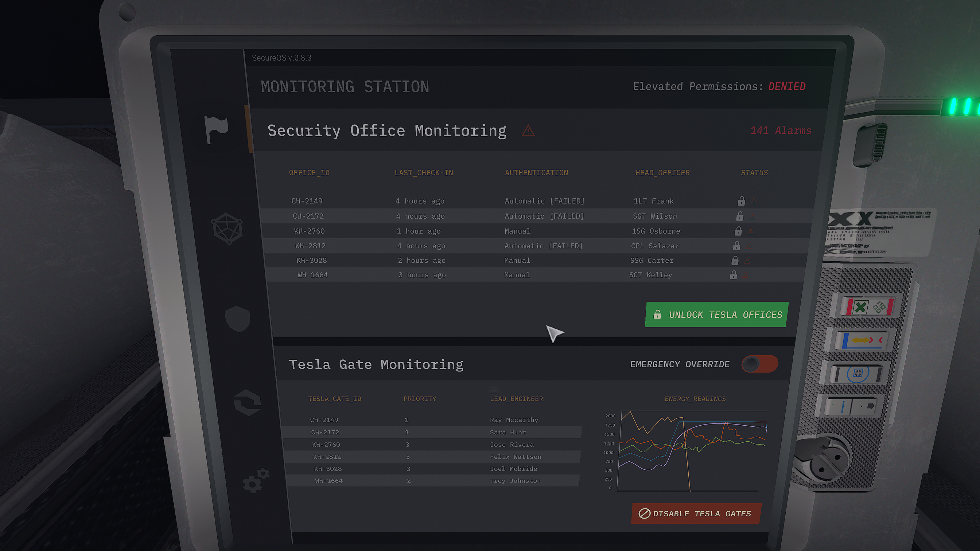Open the network polyhedron sidebar icon
Viewport: 980px width, 551px height.
pyautogui.click(x=227, y=228)
